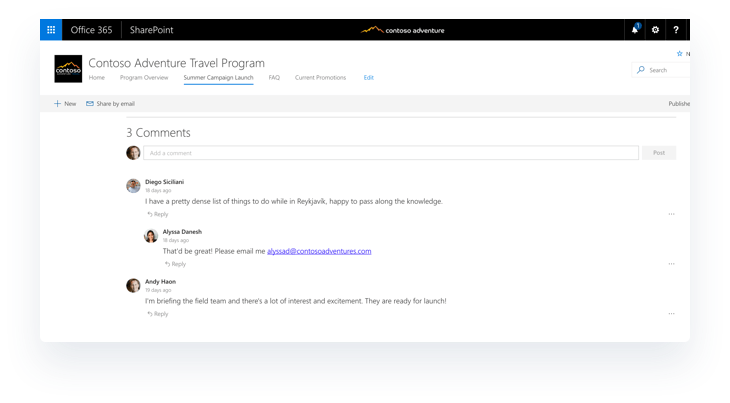Screen dimensions: 730x403
Task: Open the Office 365 app launcher grid
Action: click(51, 30)
